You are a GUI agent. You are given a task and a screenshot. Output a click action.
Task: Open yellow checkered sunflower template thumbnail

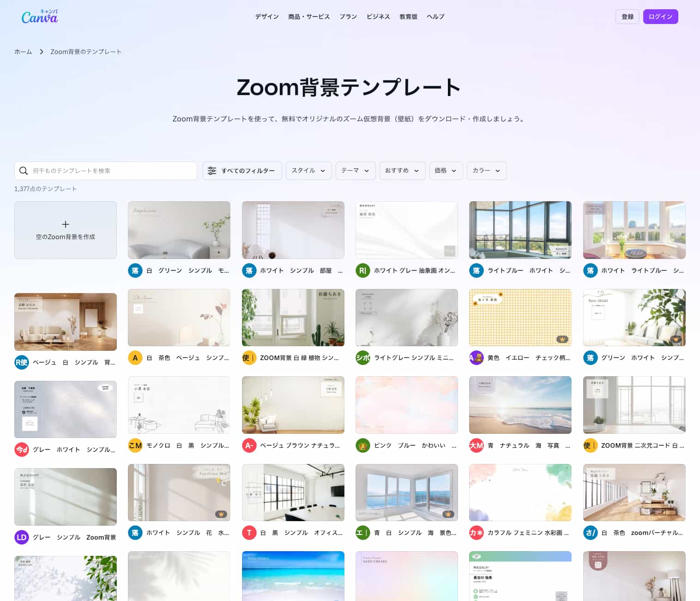520,318
